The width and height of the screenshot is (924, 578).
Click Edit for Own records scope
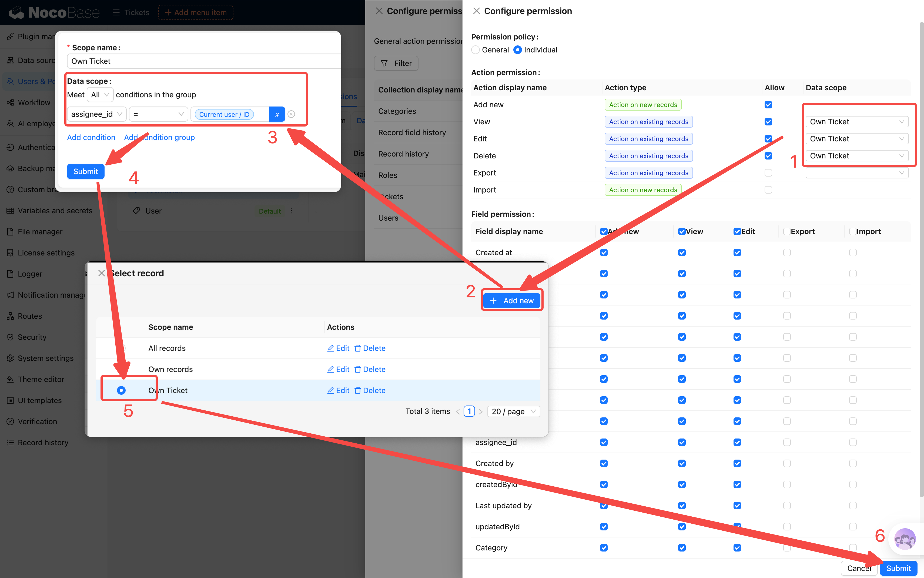339,369
